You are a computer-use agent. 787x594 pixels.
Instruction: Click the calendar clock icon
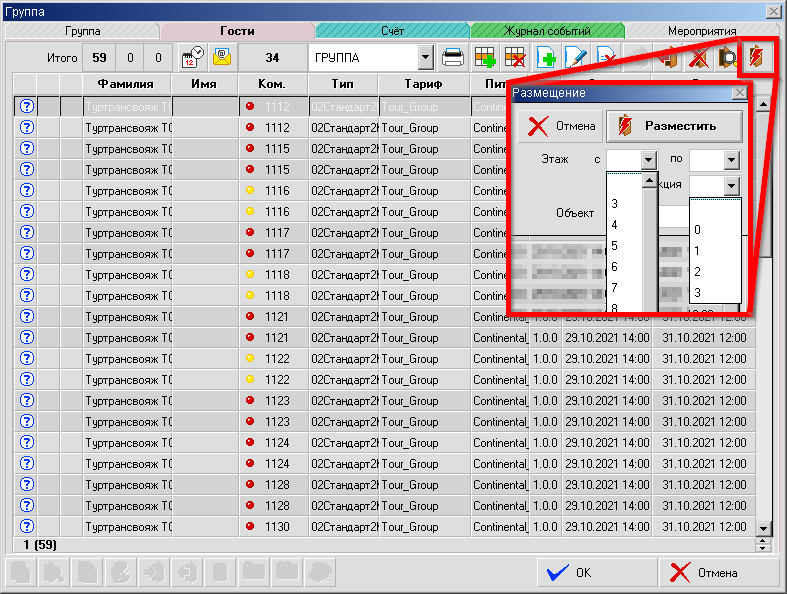(x=192, y=57)
